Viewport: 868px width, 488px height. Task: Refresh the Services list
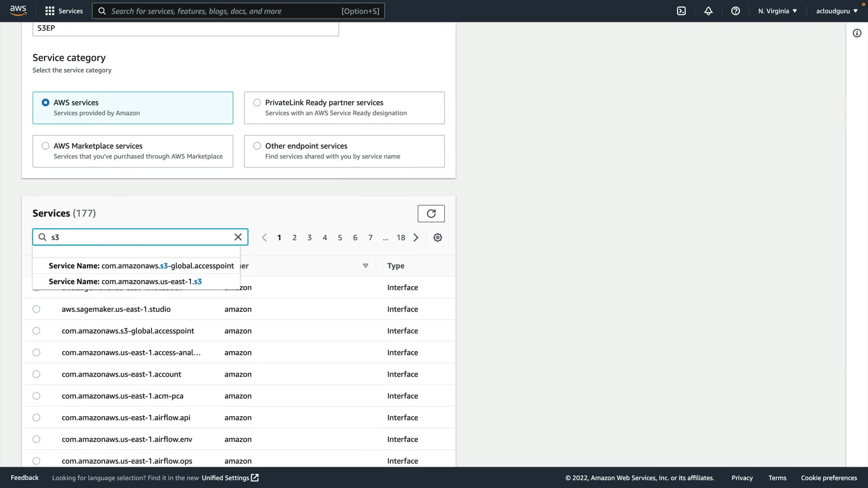(x=431, y=214)
